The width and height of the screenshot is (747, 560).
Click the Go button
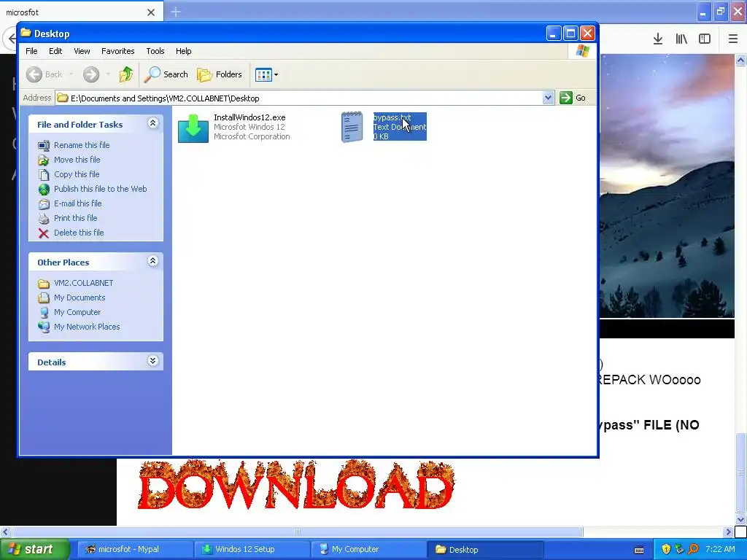(x=573, y=98)
